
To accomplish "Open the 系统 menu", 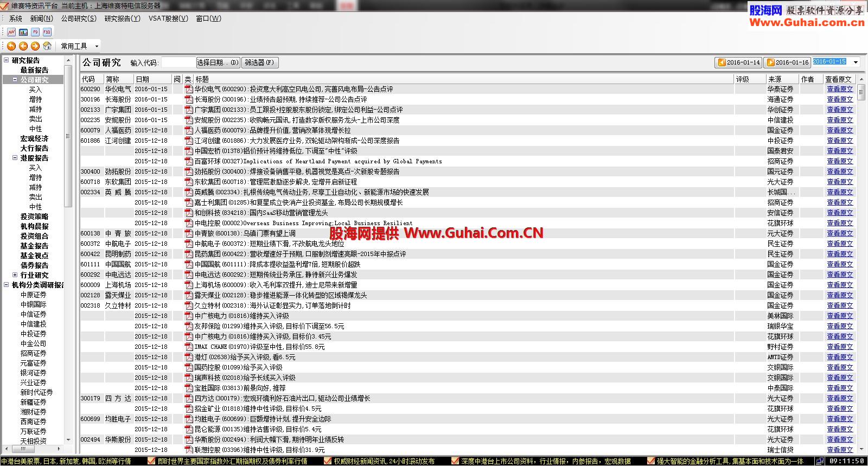I will 16,18.
